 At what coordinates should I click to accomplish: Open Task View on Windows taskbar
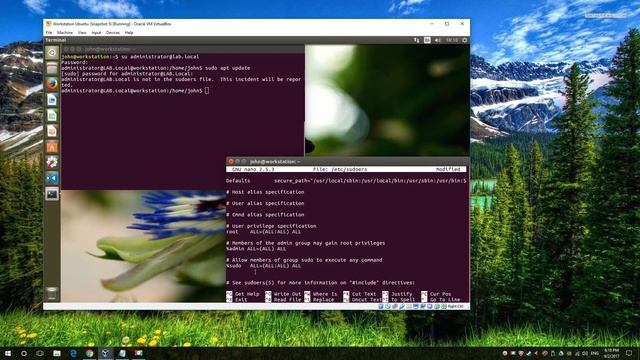40,353
